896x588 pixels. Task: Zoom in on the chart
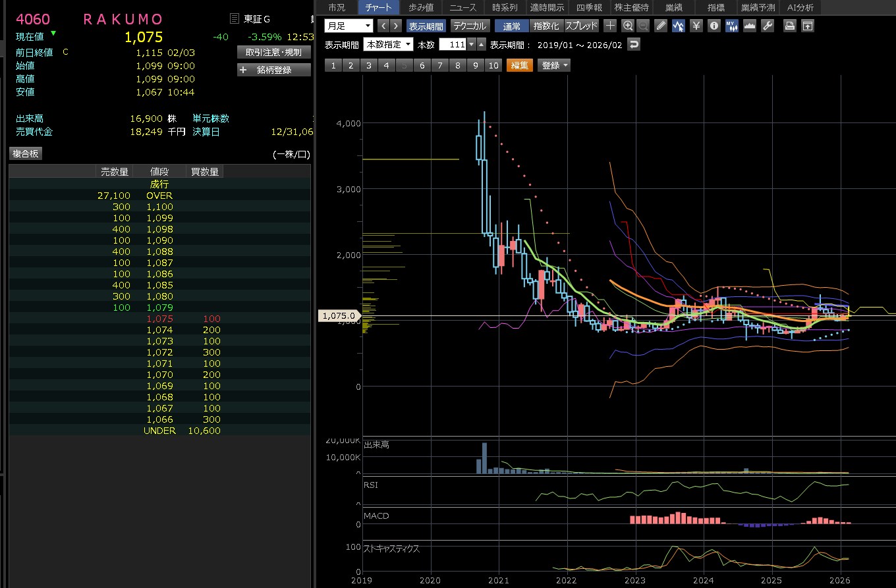coord(628,26)
